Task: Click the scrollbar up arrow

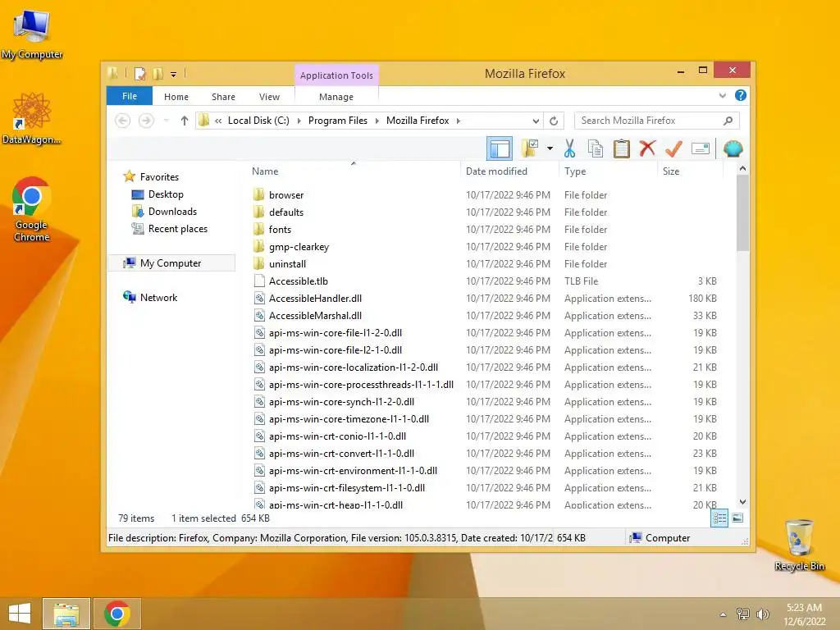Action: (x=742, y=169)
